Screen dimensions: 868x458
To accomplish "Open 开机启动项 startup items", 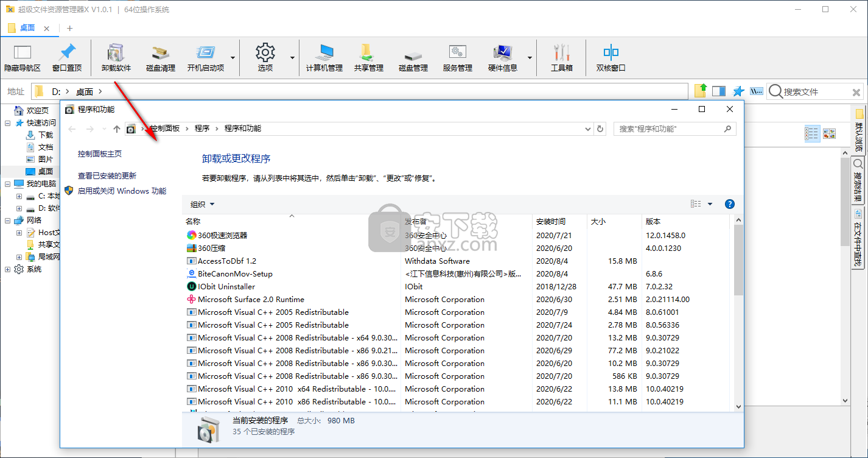I will point(206,58).
